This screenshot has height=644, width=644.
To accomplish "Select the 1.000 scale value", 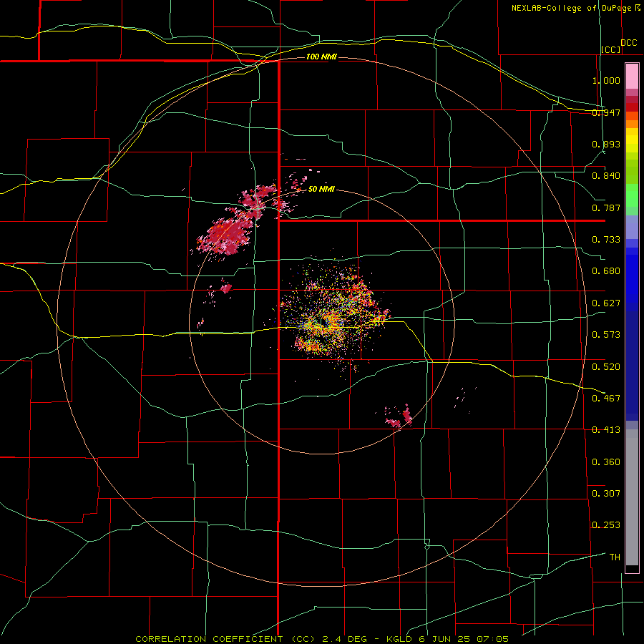I will tap(606, 80).
